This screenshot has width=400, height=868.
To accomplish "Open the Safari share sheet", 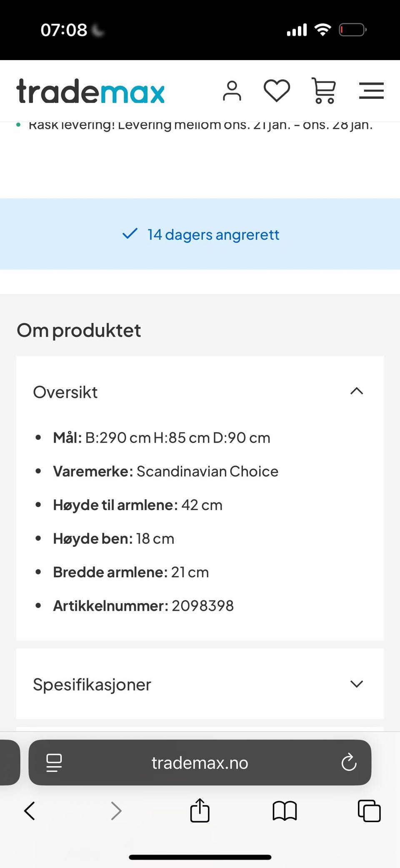I will 200,810.
